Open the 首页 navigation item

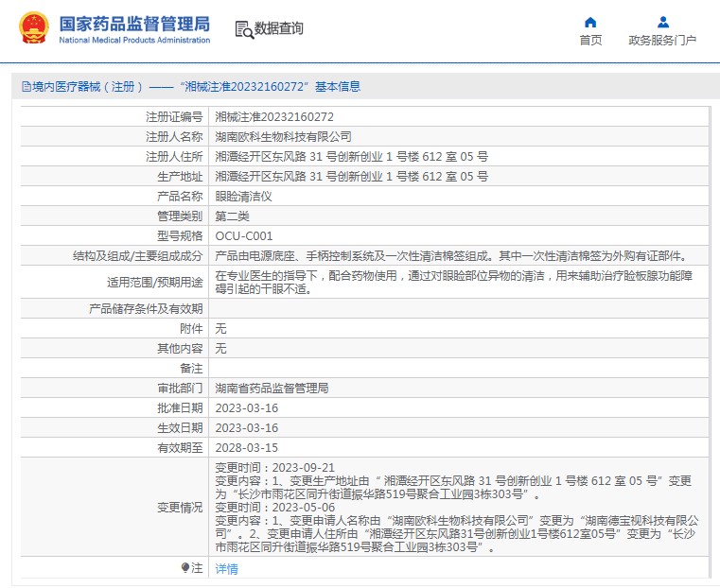click(x=590, y=40)
